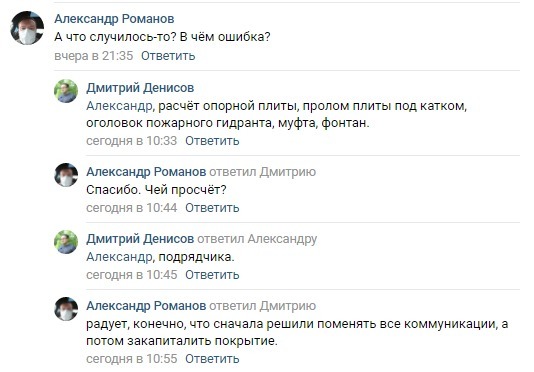Screen dimensions: 534x372
Task: Click Александр Романов's avatar in the 10:55 reply
Action: [x=66, y=309]
